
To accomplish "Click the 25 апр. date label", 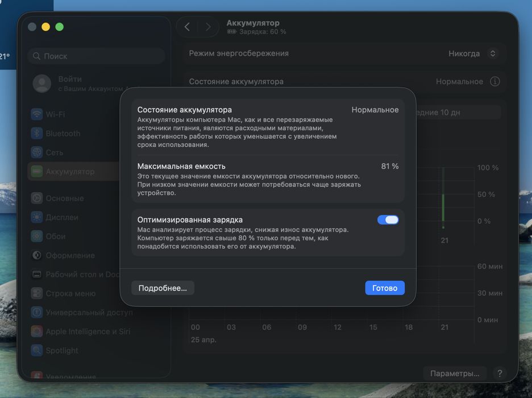I will coord(203,339).
